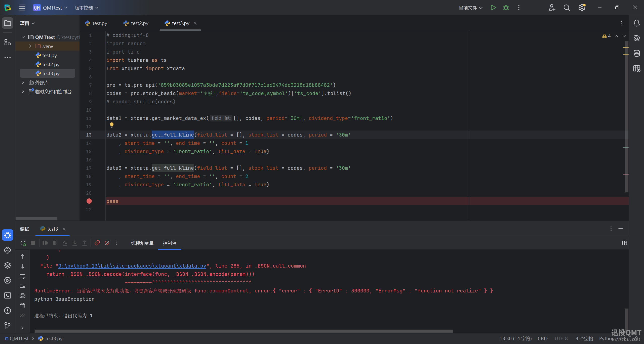The height and width of the screenshot is (344, 644).
Task: Open the QMTtest project dropdown
Action: coord(51,8)
